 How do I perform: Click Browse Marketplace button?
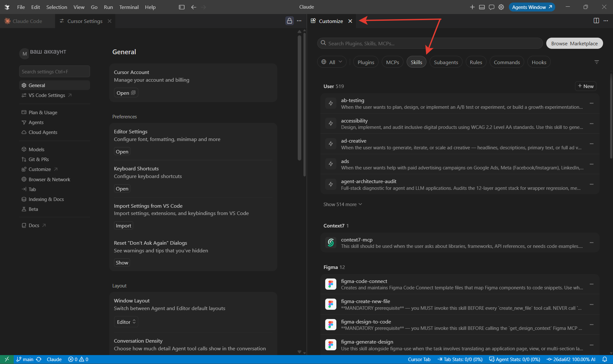pyautogui.click(x=574, y=43)
